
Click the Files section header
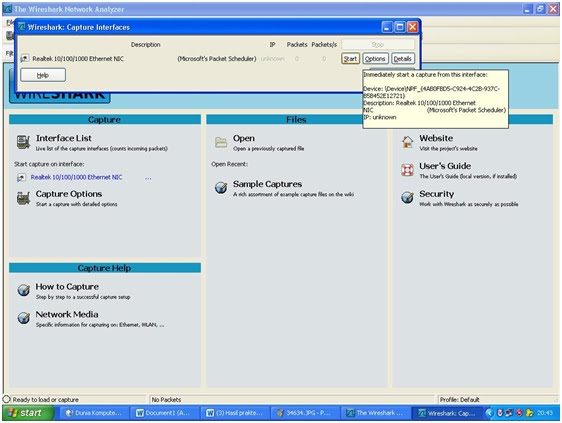tap(296, 119)
